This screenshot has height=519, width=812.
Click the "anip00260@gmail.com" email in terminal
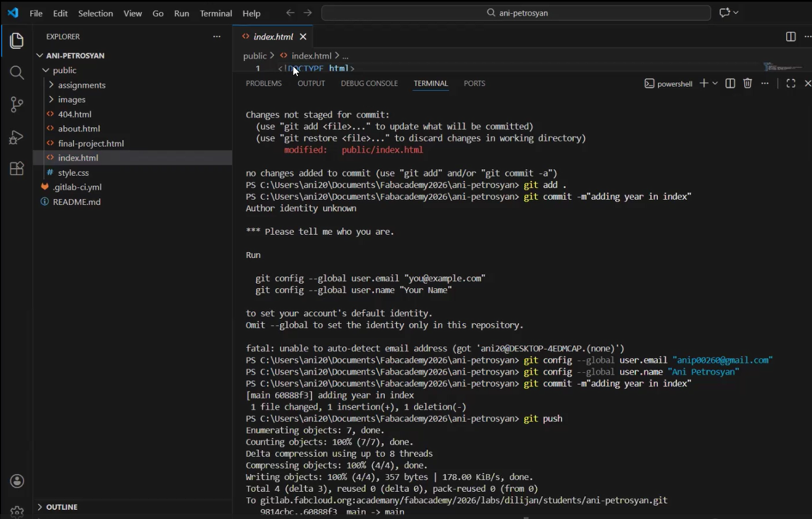click(x=723, y=360)
